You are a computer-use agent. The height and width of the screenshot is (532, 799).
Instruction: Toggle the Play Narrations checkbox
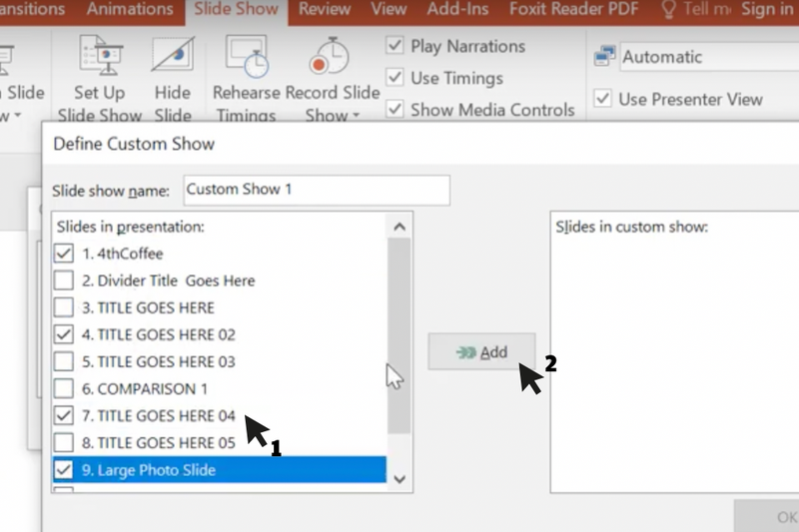396,47
